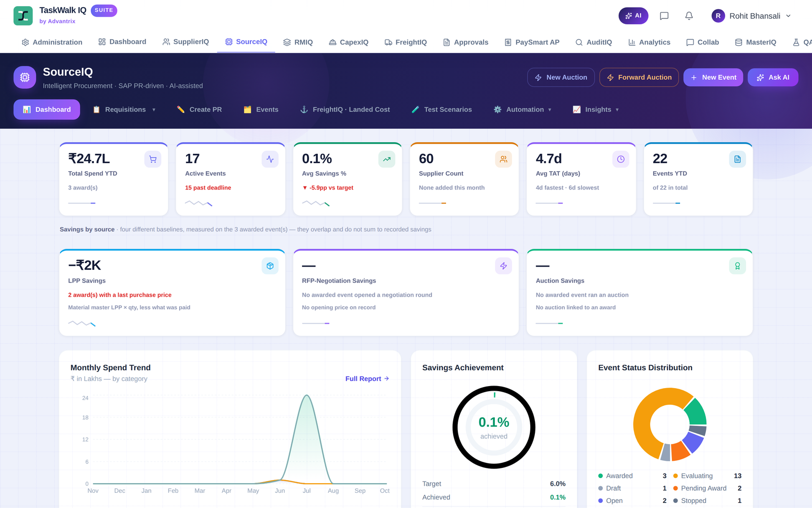This screenshot has width=812, height=508.
Task: Open the top Dashboard module tab
Action: (x=122, y=42)
